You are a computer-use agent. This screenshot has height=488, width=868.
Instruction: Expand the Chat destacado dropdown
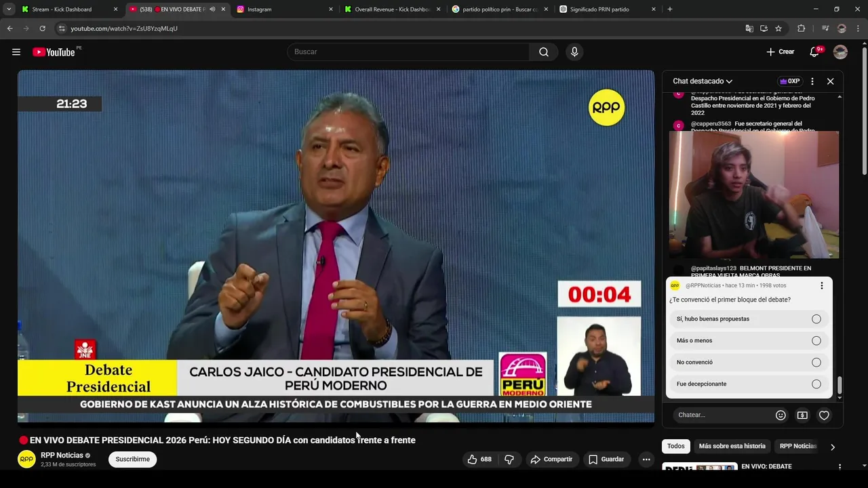703,81
